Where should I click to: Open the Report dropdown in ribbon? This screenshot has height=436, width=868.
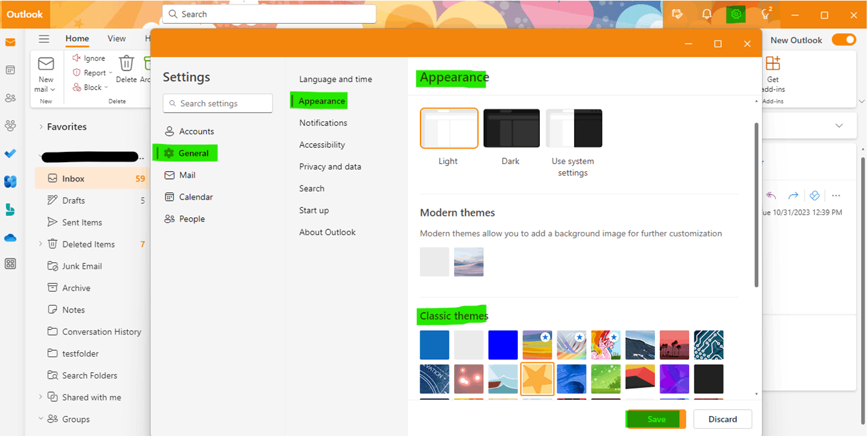(x=110, y=73)
